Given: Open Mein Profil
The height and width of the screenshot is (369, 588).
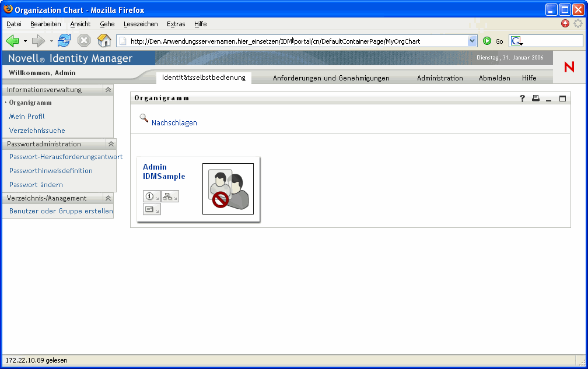Looking at the screenshot, I should 27,117.
